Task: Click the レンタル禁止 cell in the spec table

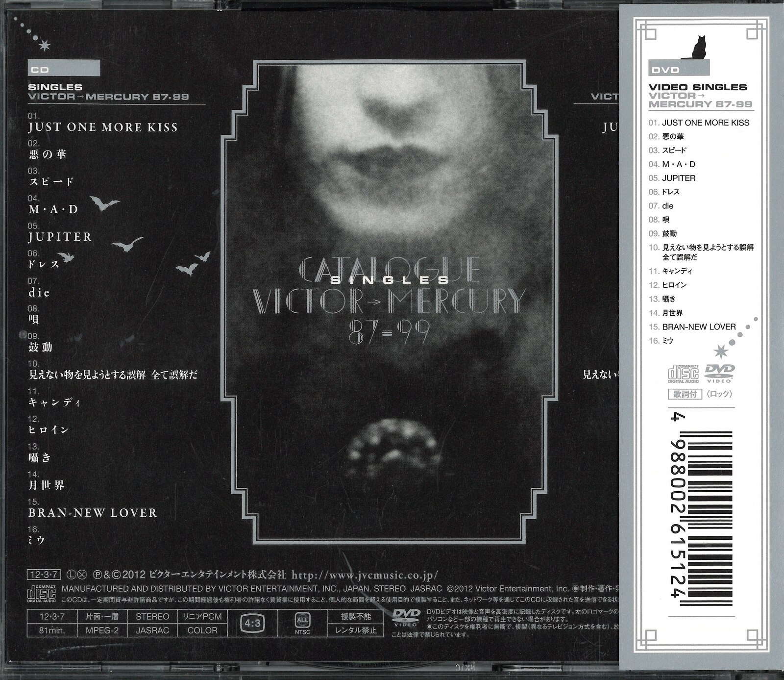Action: point(356,630)
